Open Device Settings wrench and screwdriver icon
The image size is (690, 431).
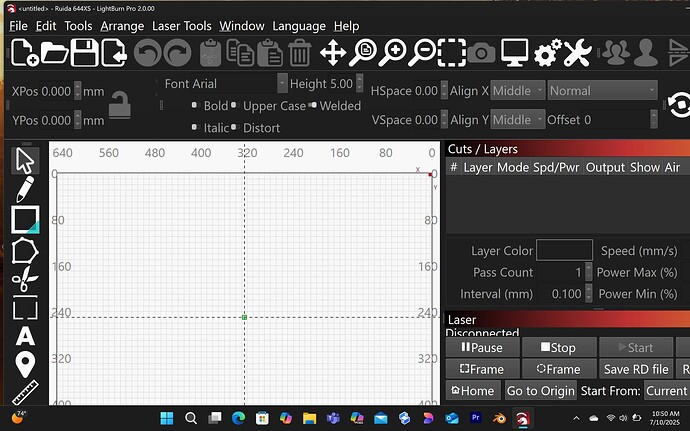click(x=577, y=53)
